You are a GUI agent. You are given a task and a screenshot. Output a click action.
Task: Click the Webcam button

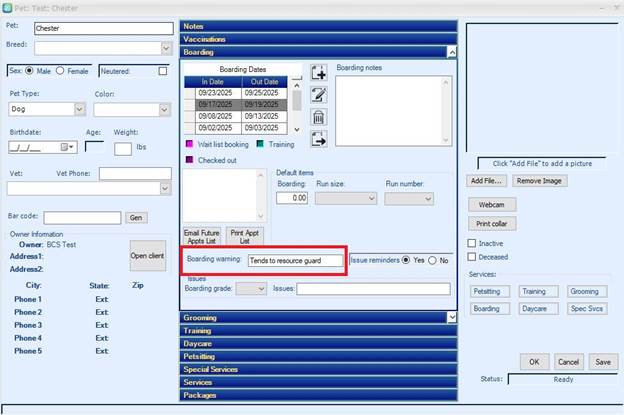click(x=492, y=205)
